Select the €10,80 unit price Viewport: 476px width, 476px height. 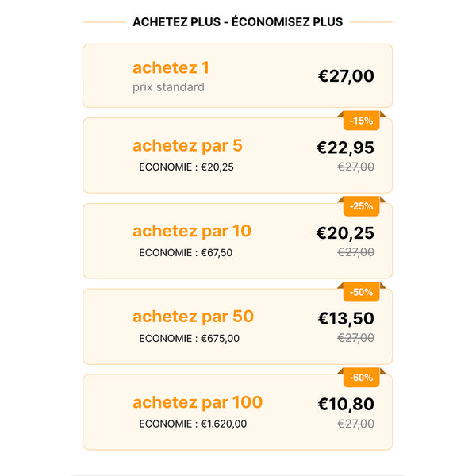click(x=346, y=405)
